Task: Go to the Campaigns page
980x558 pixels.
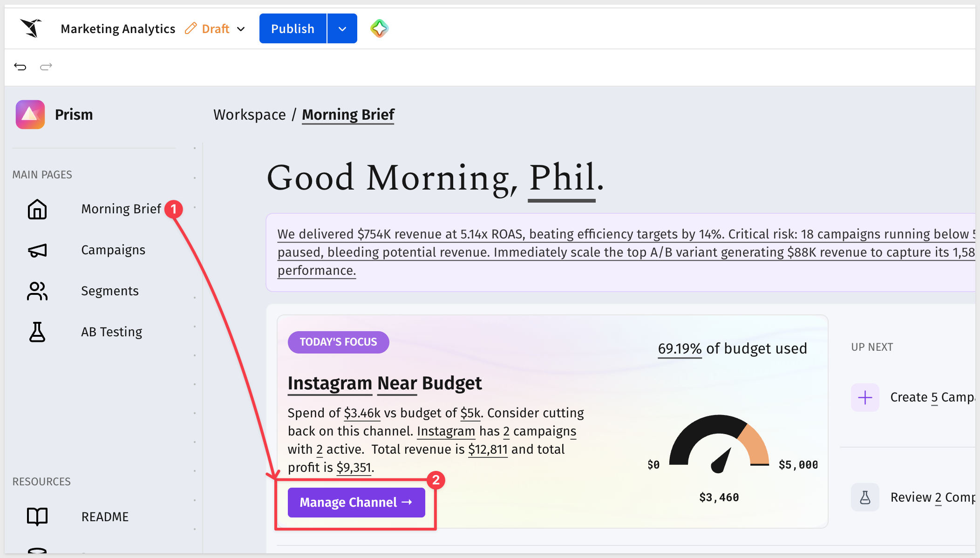Action: [113, 250]
